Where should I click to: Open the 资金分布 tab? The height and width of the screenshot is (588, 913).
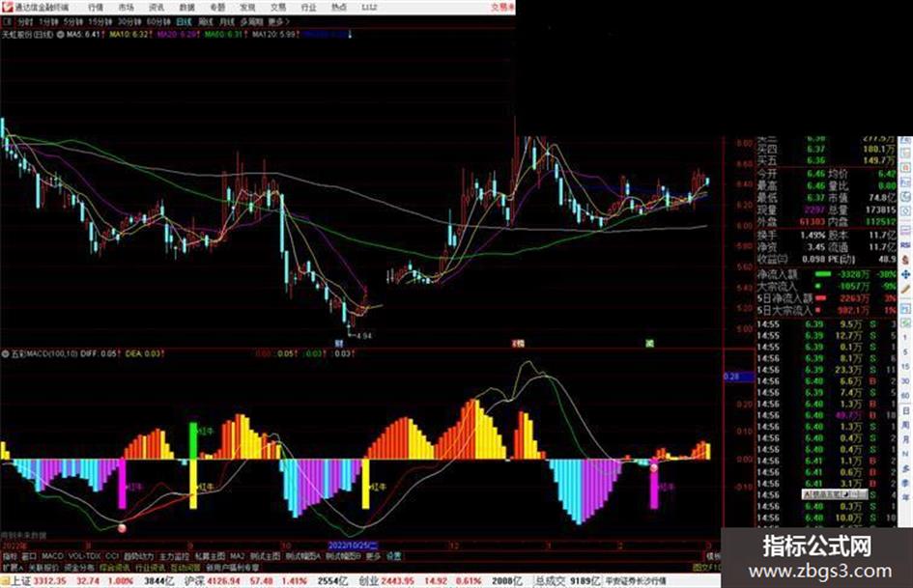(x=79, y=567)
